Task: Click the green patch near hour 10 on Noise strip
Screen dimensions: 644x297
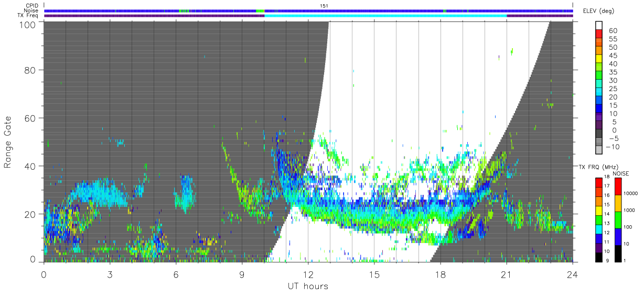Action: (x=260, y=10)
